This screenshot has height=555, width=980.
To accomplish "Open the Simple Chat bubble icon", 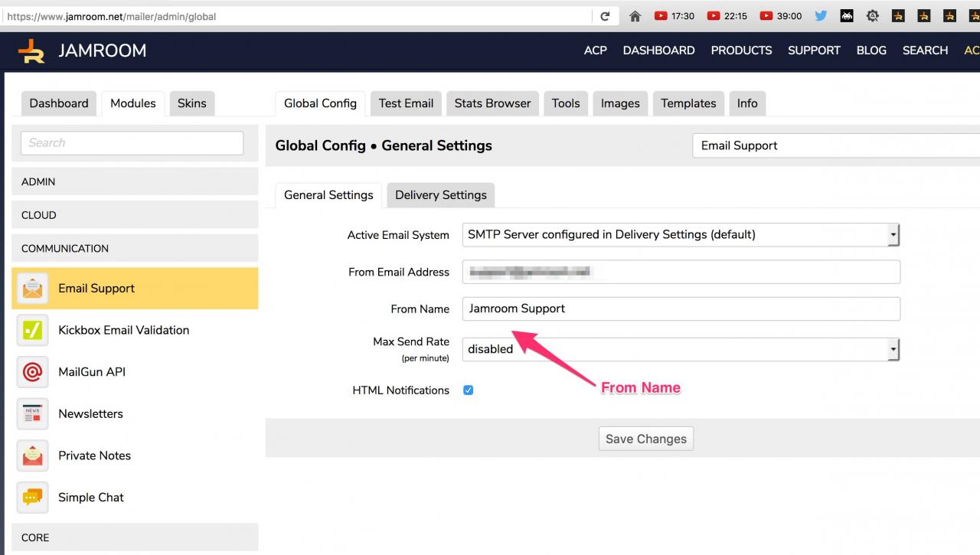I will 32,498.
